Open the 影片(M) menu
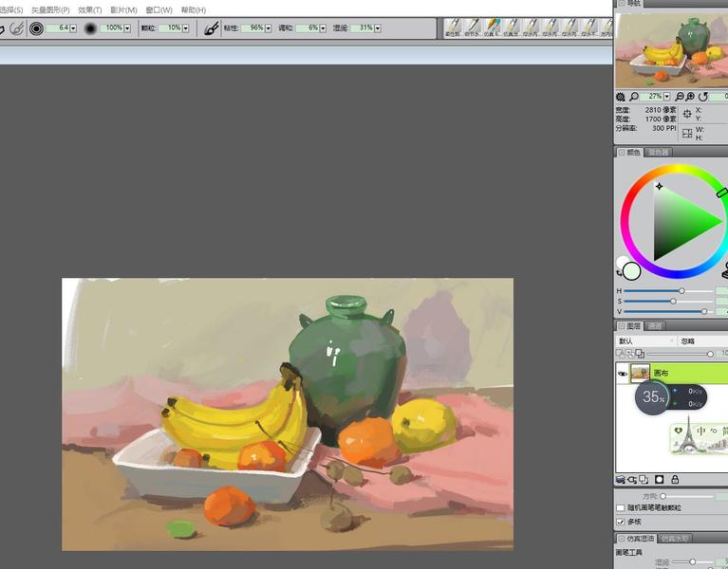This screenshot has height=569, width=728. tap(123, 9)
